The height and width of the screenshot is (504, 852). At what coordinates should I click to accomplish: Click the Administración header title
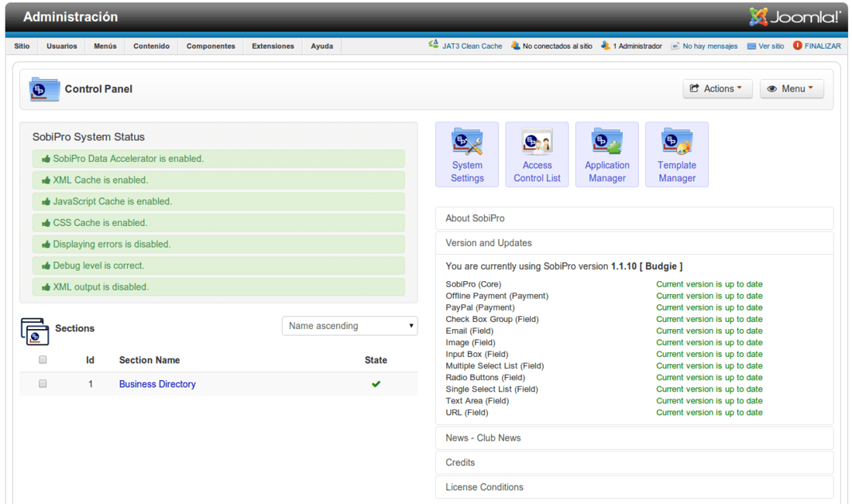click(x=70, y=17)
